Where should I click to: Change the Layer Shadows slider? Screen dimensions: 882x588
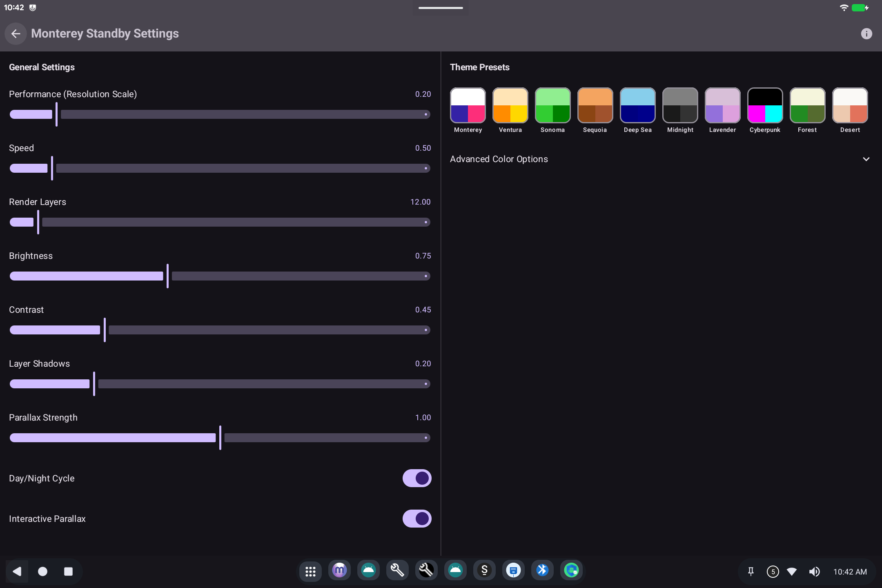tap(220, 384)
